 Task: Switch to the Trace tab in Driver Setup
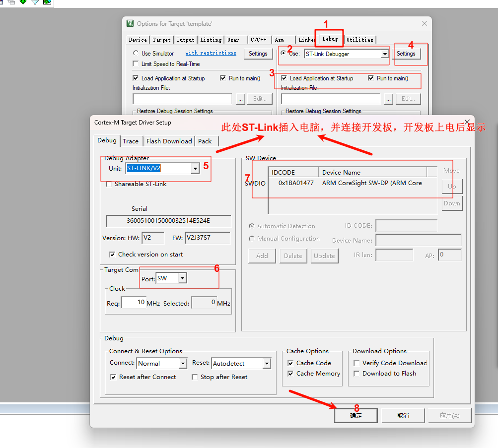131,141
